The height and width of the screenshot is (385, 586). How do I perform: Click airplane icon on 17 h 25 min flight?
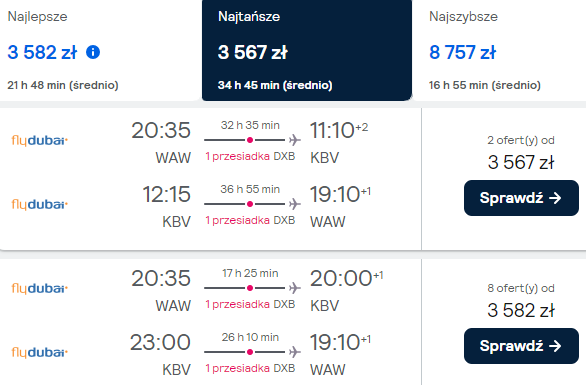pos(294,288)
